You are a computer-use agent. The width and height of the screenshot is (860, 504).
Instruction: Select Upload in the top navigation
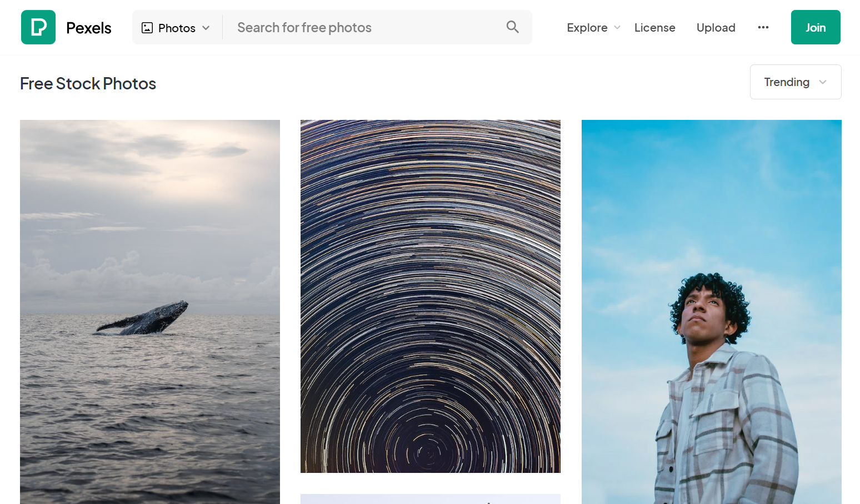pos(716,28)
